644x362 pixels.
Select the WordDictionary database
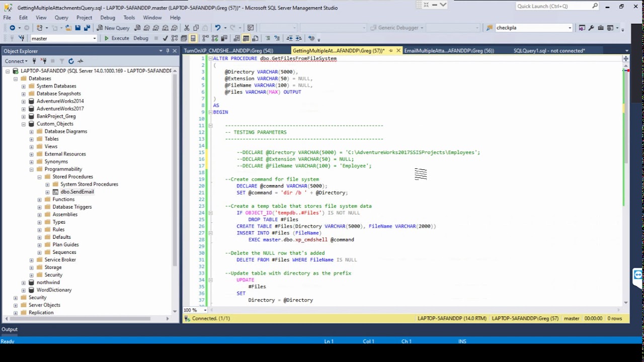pos(54,290)
